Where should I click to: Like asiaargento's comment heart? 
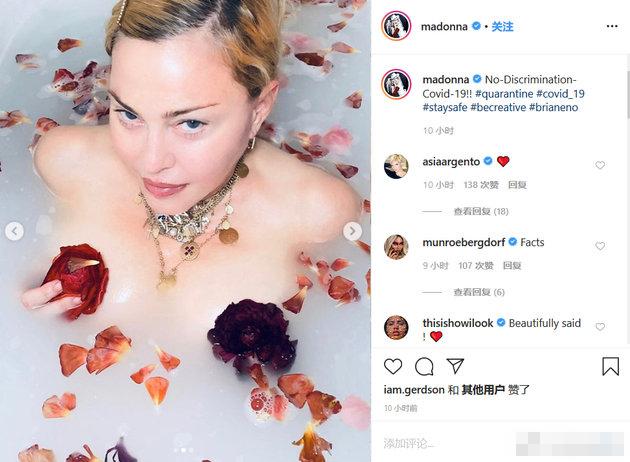click(x=600, y=165)
